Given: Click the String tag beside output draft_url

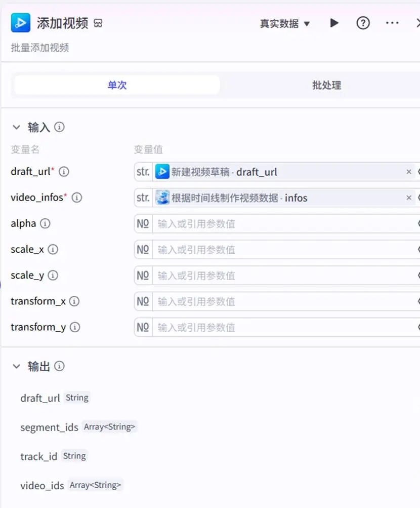Looking at the screenshot, I should [77, 398].
